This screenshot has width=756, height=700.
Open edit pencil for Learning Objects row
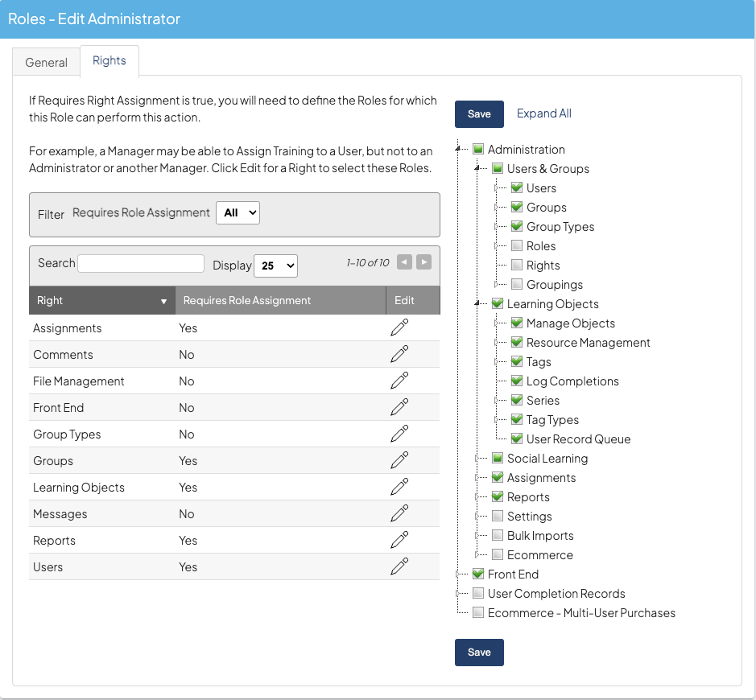click(x=399, y=487)
